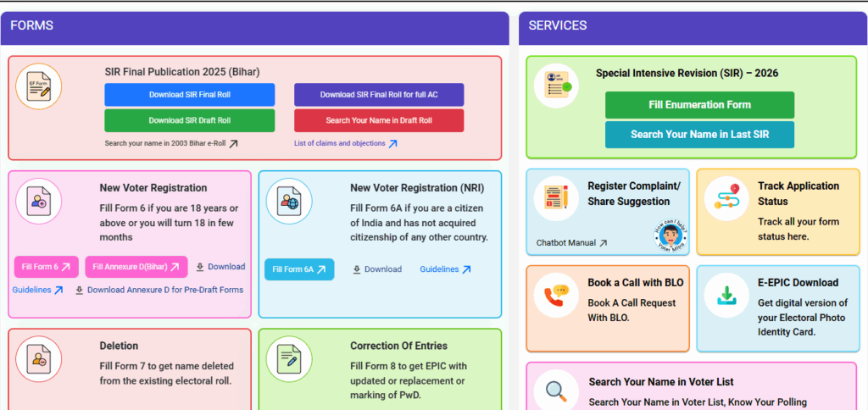Viewport: 868px width, 410px height.
Task: Open Chatbot Manual link
Action: [x=571, y=243]
